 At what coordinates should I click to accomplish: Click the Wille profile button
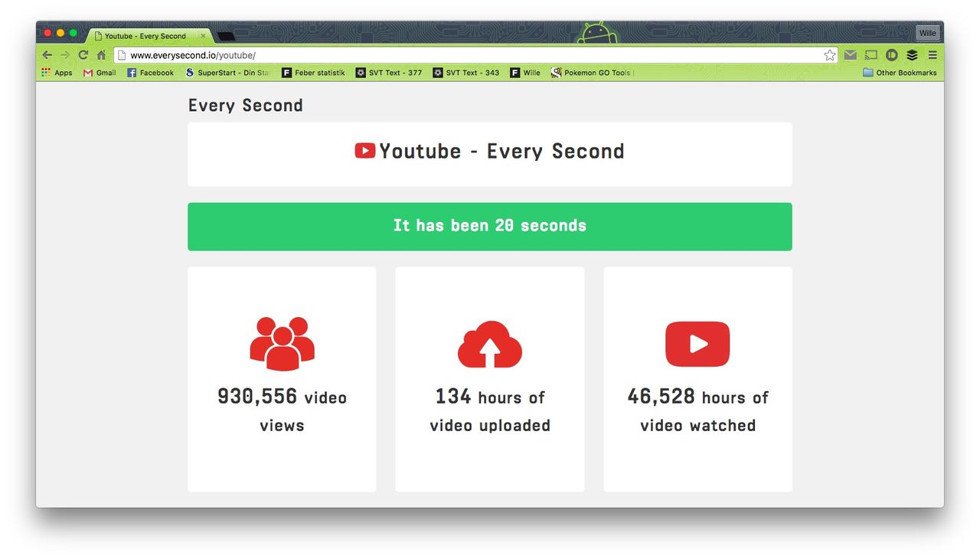coord(927,33)
